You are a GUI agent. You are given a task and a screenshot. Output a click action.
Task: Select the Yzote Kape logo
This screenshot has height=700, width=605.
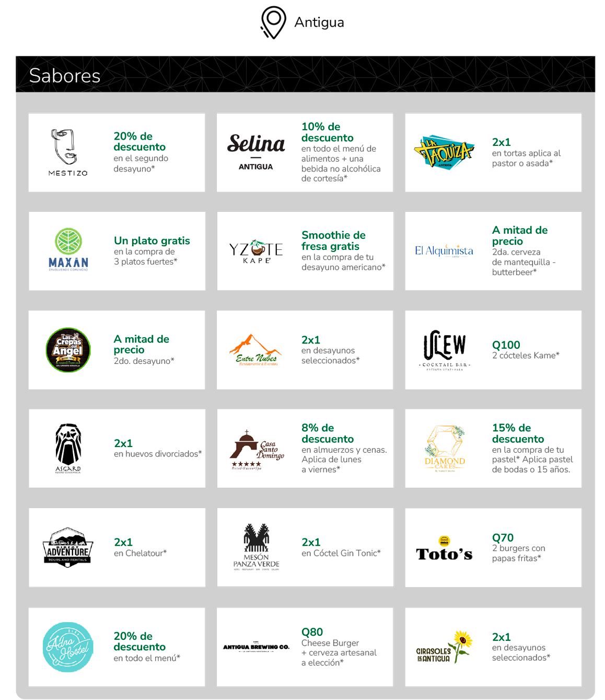(256, 251)
